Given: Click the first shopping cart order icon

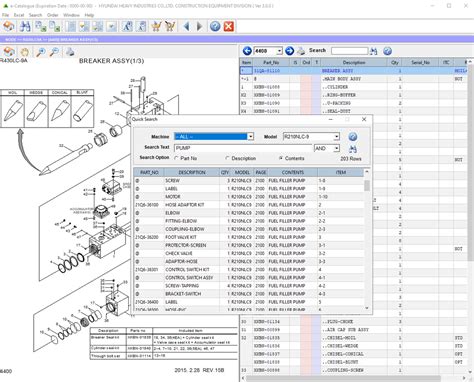Looking at the screenshot, I should 156,26.
